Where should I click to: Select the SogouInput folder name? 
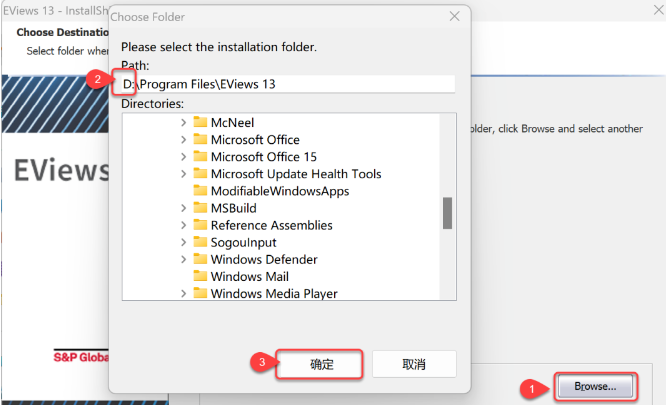click(x=243, y=242)
